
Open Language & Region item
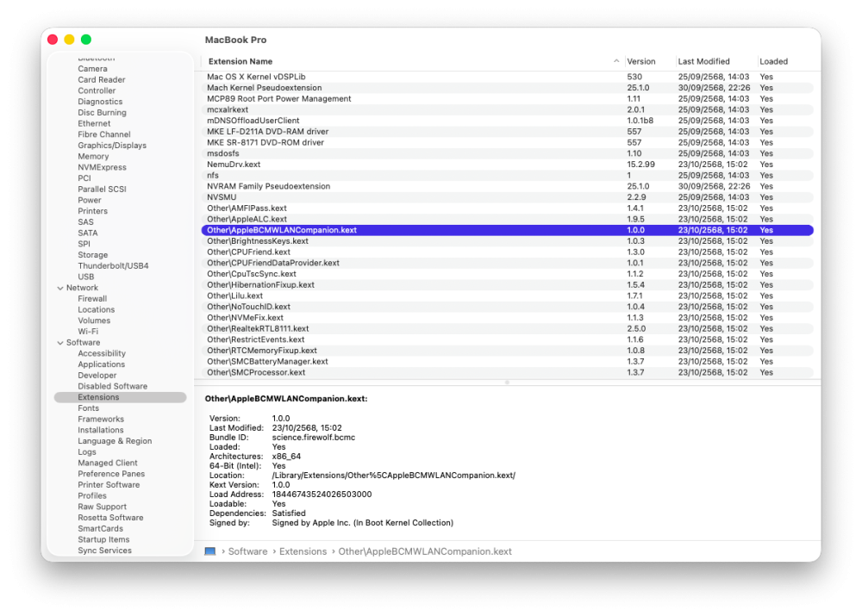pos(115,441)
